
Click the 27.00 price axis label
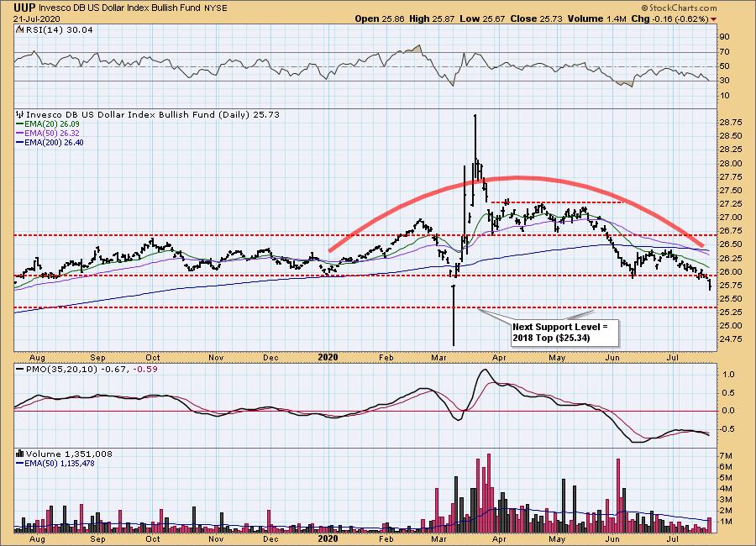731,218
